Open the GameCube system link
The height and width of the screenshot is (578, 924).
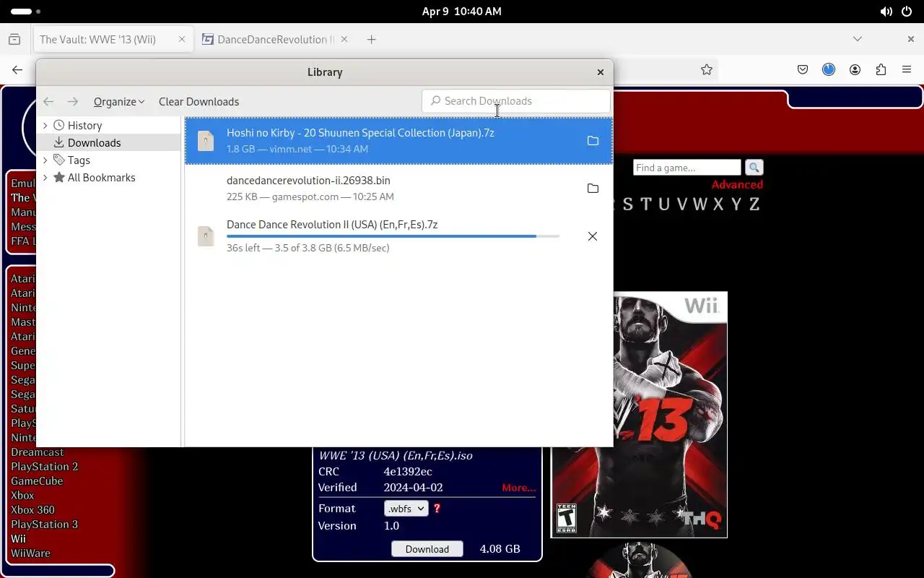tap(37, 481)
